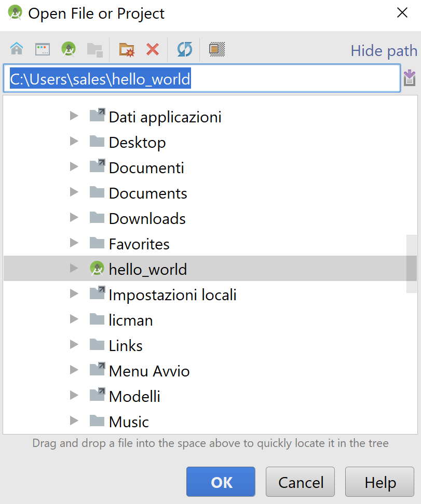The width and height of the screenshot is (421, 504).
Task: Click the Impostazioni locali shortcut folder icon
Action: pyautogui.click(x=97, y=293)
